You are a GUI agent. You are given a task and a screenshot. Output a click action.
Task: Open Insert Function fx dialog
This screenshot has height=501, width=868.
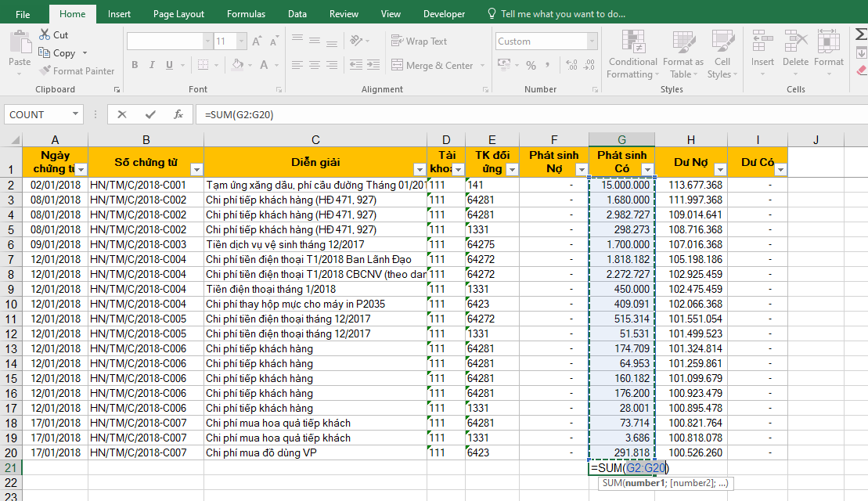tap(178, 114)
